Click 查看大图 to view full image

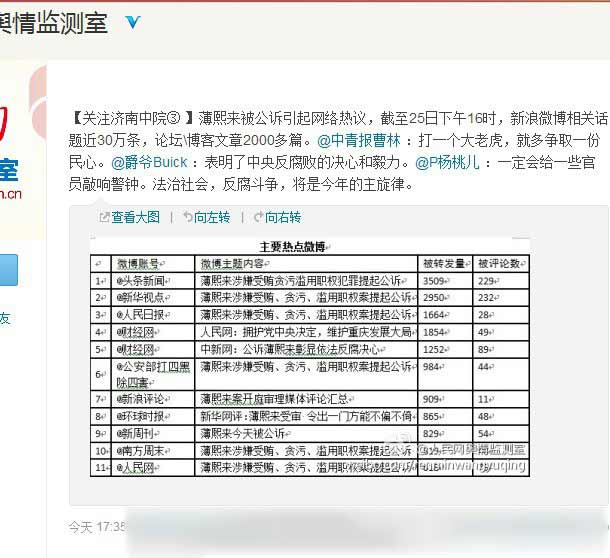pos(135,217)
